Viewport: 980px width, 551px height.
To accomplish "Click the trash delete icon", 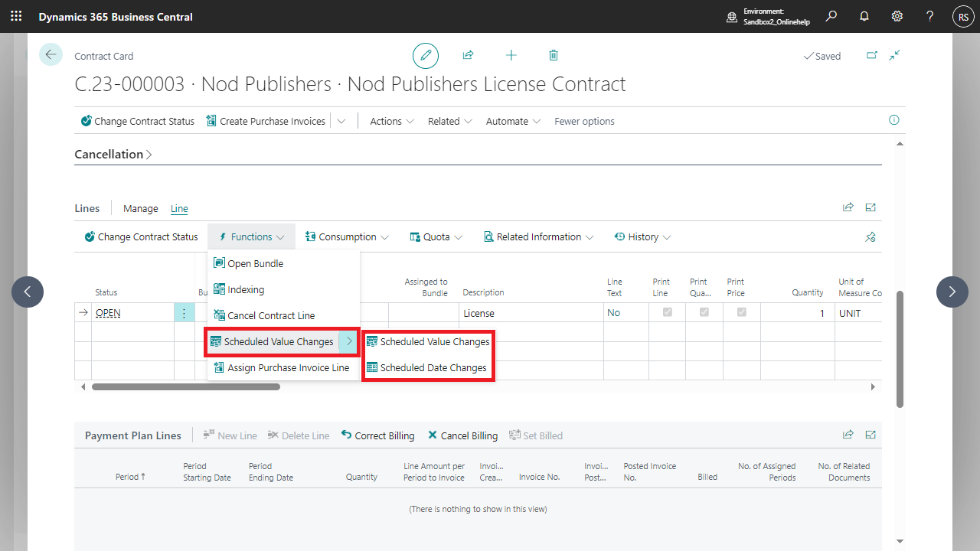I will tap(554, 55).
